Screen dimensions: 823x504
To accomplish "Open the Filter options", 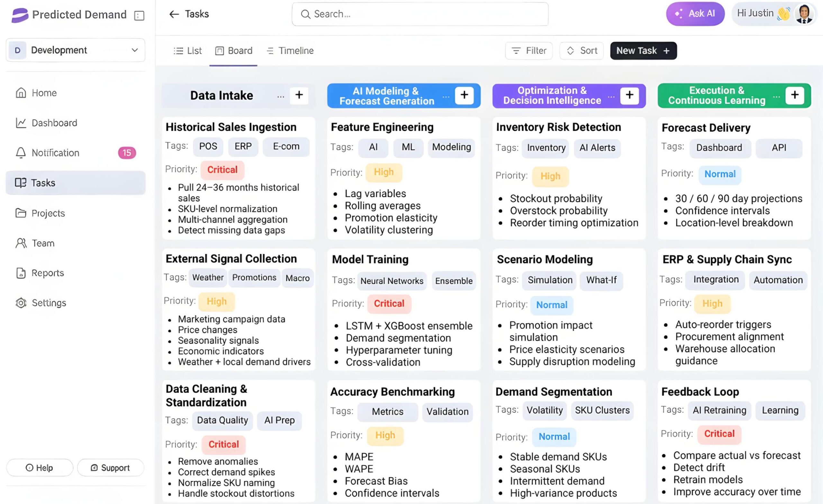I will [x=529, y=51].
